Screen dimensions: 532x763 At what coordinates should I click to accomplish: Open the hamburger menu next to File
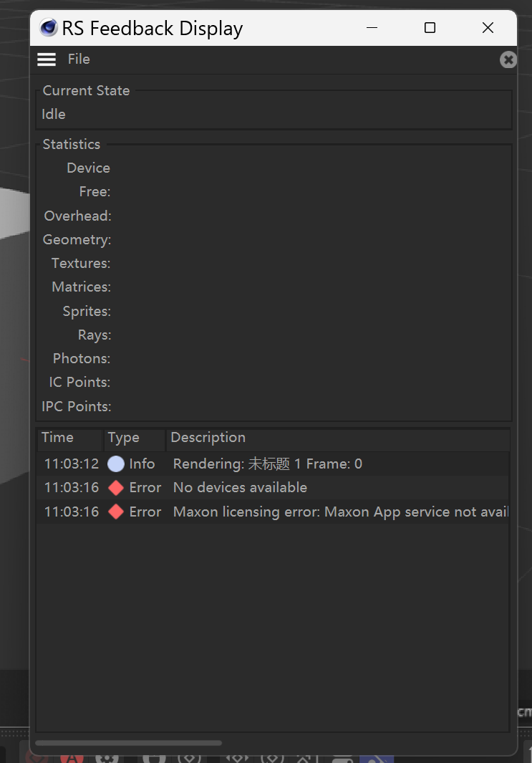(x=46, y=59)
